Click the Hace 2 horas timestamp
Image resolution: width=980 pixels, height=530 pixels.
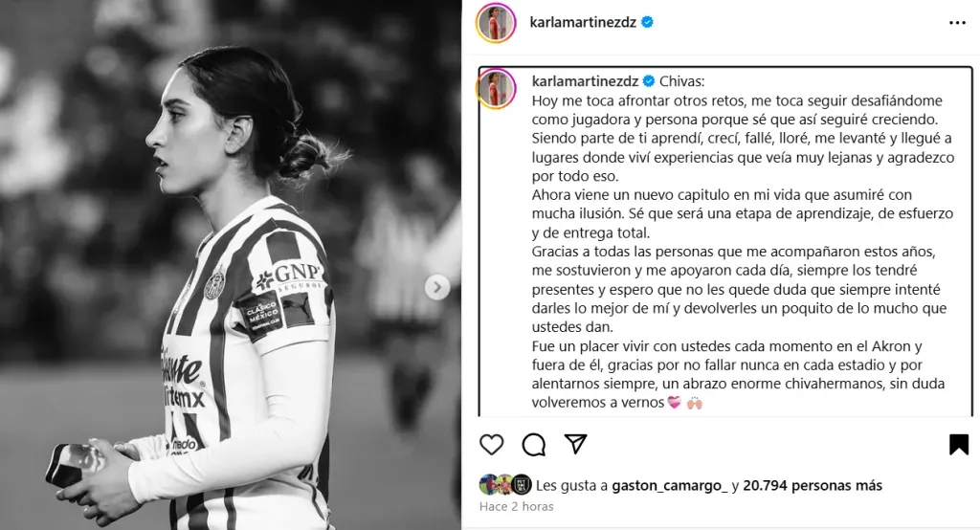(516, 506)
